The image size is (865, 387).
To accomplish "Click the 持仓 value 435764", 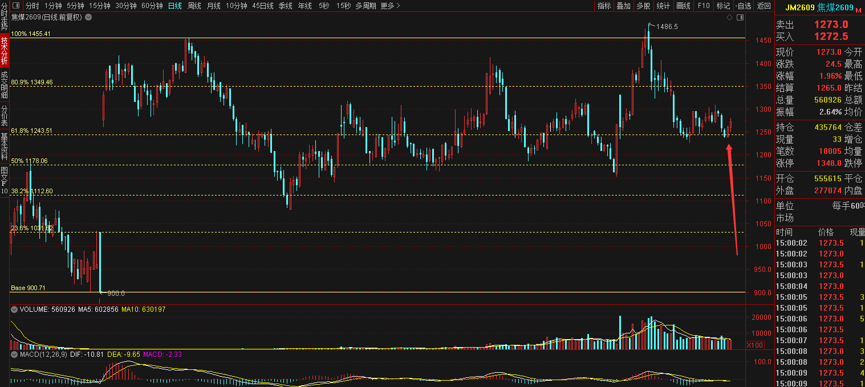I will pyautogui.click(x=827, y=127).
